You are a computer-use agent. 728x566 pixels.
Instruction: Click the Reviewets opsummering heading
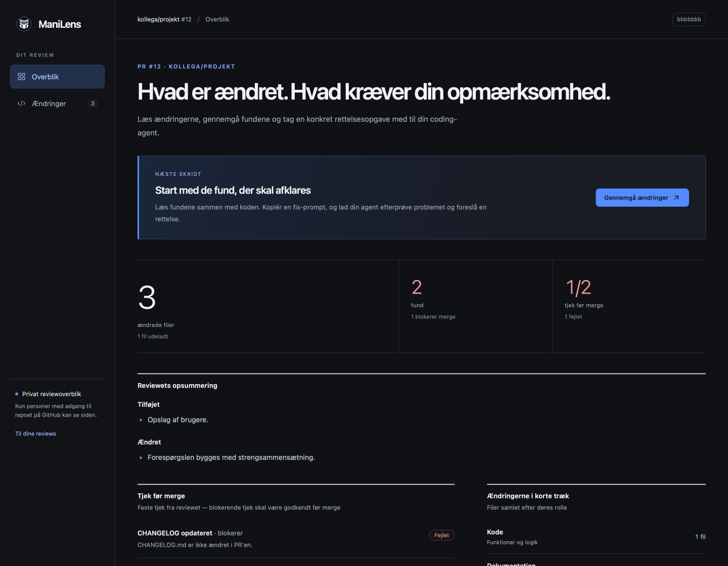pos(177,386)
